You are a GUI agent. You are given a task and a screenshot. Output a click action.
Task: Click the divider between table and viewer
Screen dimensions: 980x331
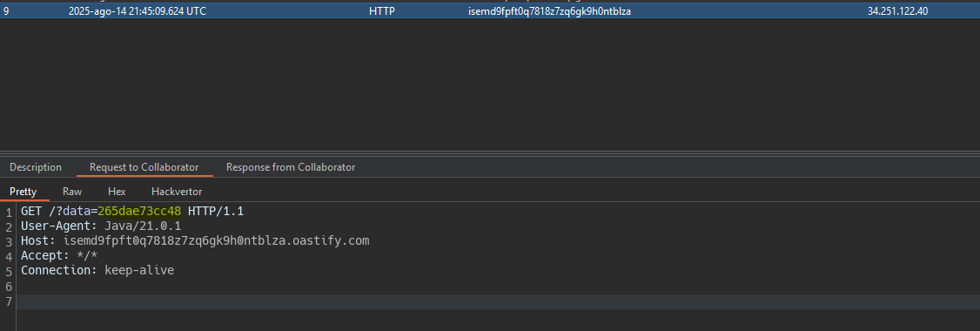tap(490, 152)
